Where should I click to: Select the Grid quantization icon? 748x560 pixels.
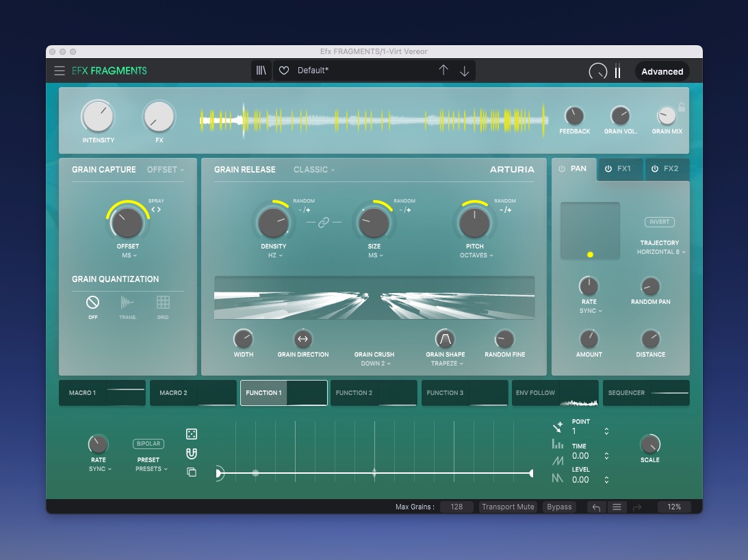163,303
